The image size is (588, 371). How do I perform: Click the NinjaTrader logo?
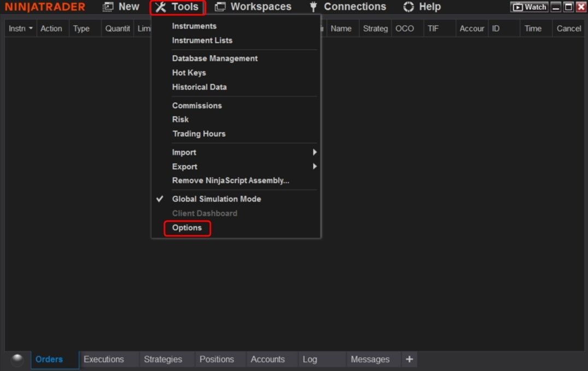point(45,7)
